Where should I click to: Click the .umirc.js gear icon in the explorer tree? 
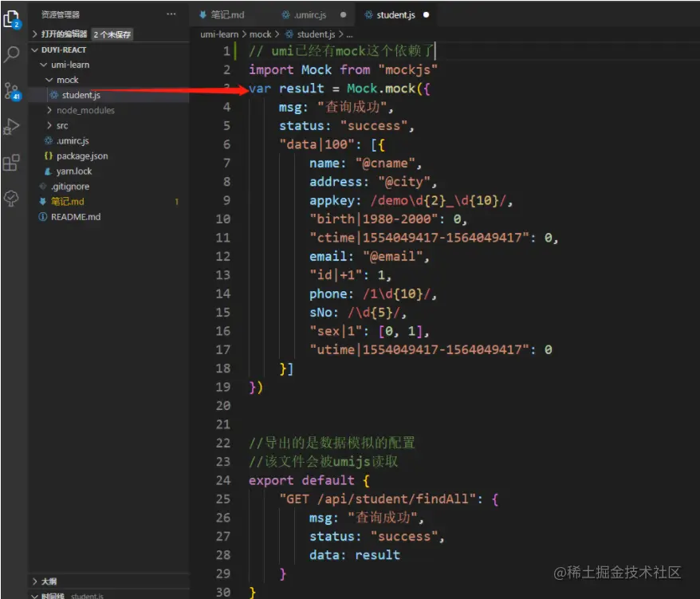click(x=48, y=140)
